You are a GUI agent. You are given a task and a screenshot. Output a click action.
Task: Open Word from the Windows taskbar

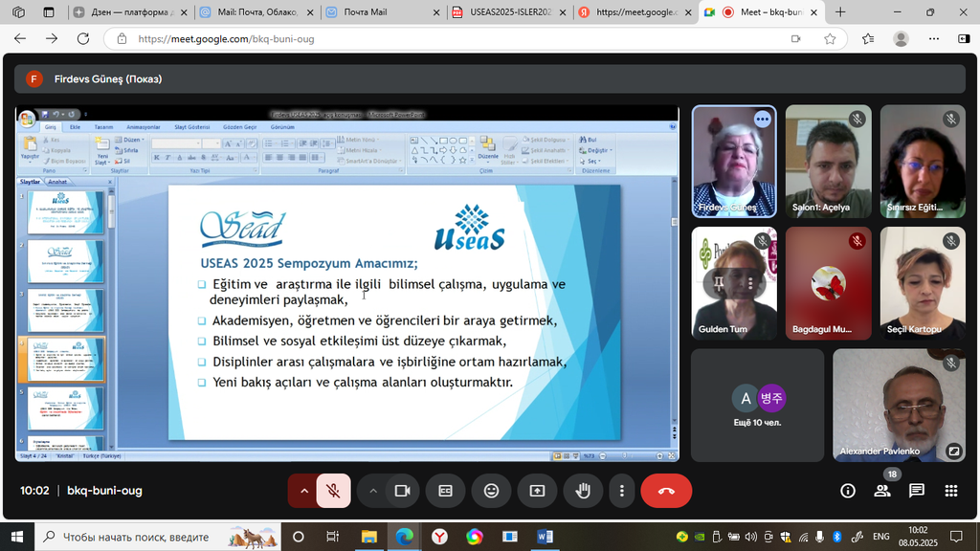coord(545,537)
